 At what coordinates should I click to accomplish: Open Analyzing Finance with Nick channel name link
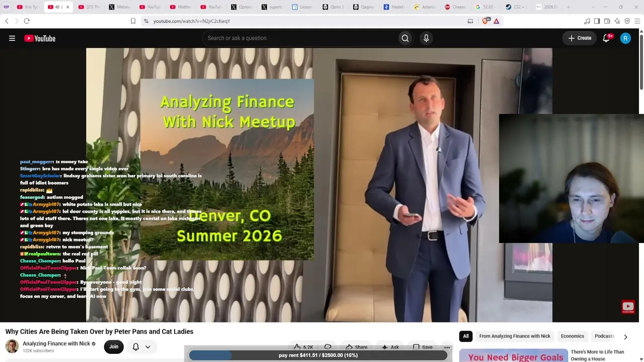tap(56, 344)
